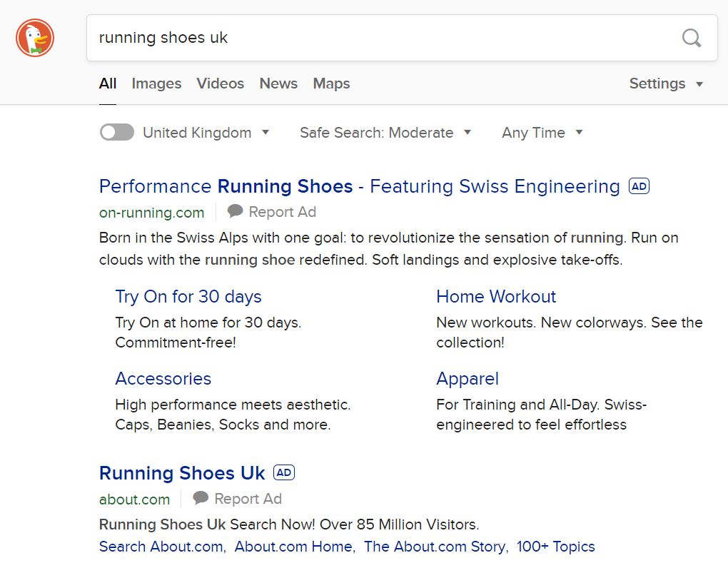Click the AD badge beside Performance Running Shoes

point(639,186)
